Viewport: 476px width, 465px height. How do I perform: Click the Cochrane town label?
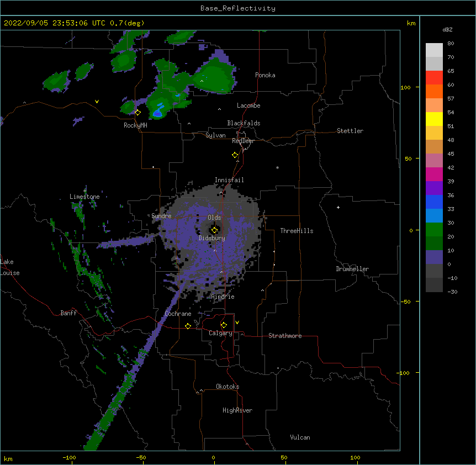tap(178, 314)
